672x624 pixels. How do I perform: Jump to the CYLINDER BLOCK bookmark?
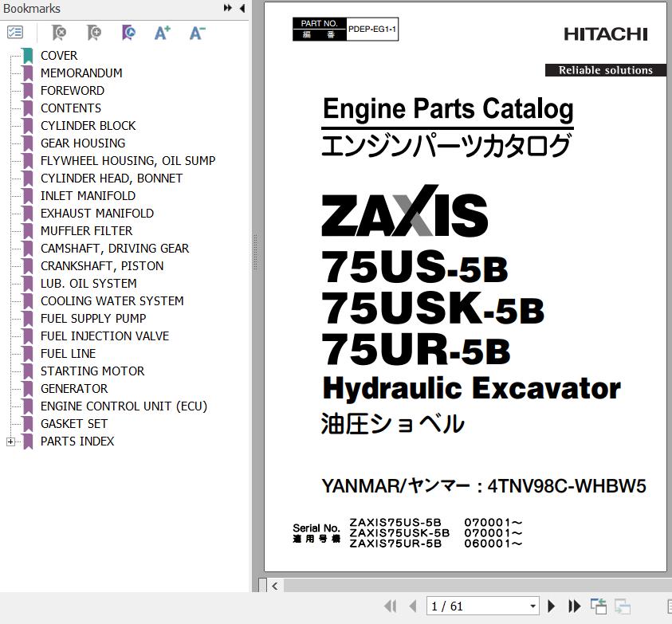pyautogui.click(x=88, y=126)
